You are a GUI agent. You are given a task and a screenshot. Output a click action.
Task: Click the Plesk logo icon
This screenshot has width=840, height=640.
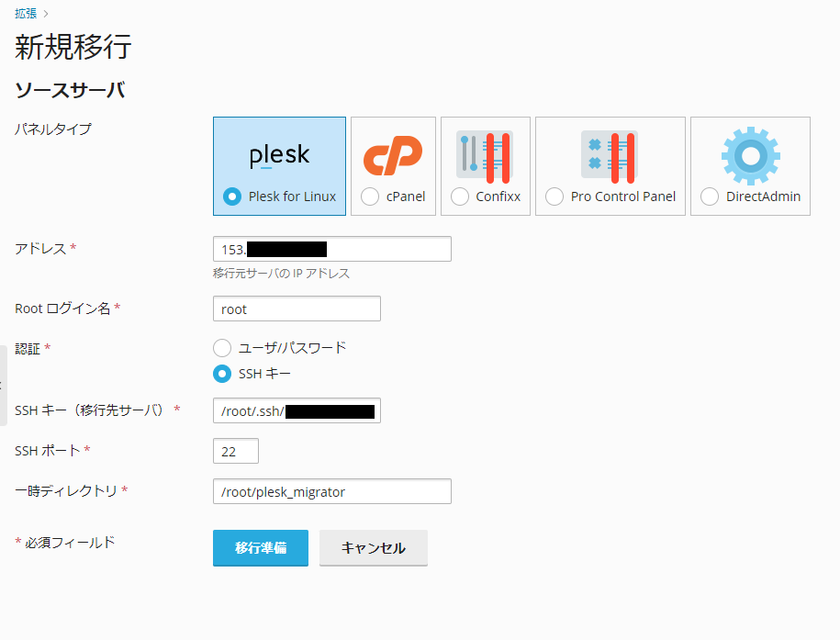[280, 156]
